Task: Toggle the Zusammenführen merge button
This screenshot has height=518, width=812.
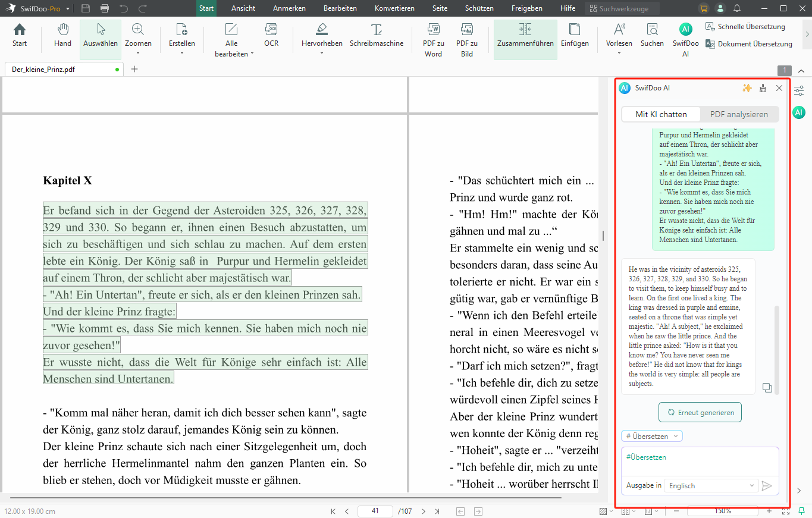Action: (x=525, y=36)
